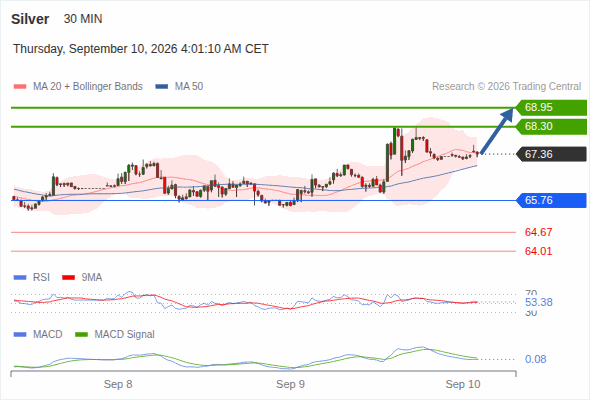Image resolution: width=590 pixels, height=400 pixels.
Task: Select the 30 MIN timeframe label
Action: (x=83, y=19)
